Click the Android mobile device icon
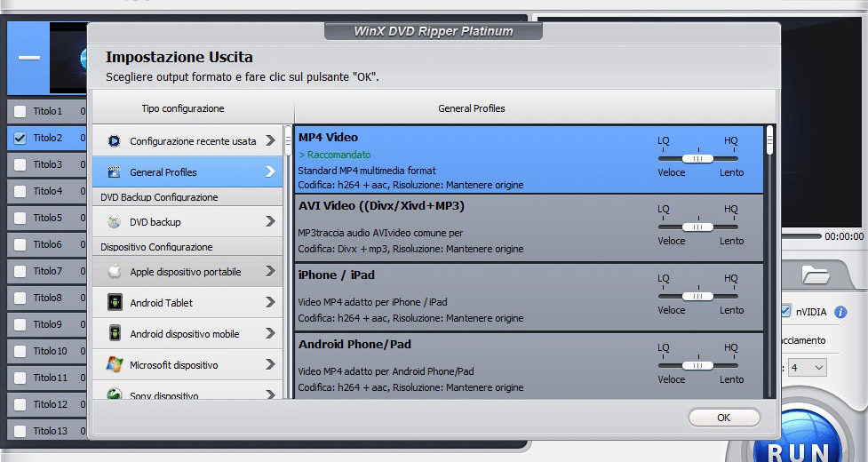868x462 pixels. tap(114, 333)
